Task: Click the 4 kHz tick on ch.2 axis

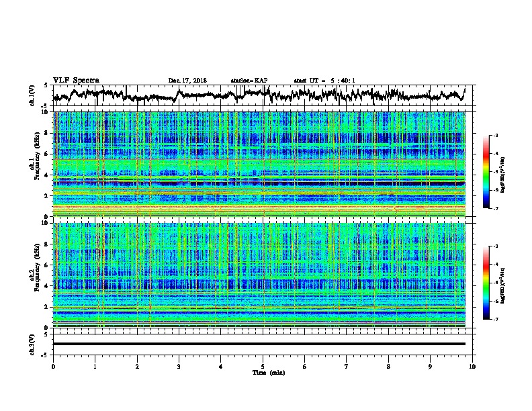Action: point(48,286)
